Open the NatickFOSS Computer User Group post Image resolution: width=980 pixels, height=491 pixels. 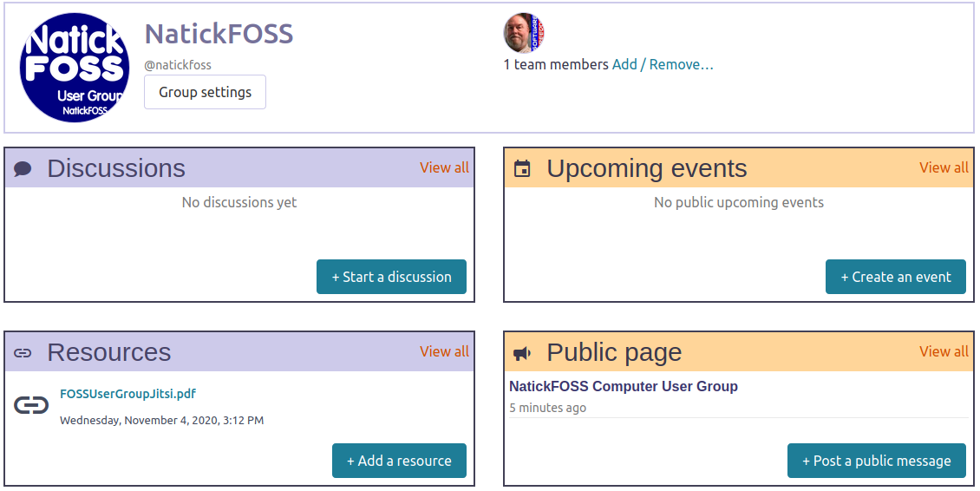point(623,386)
